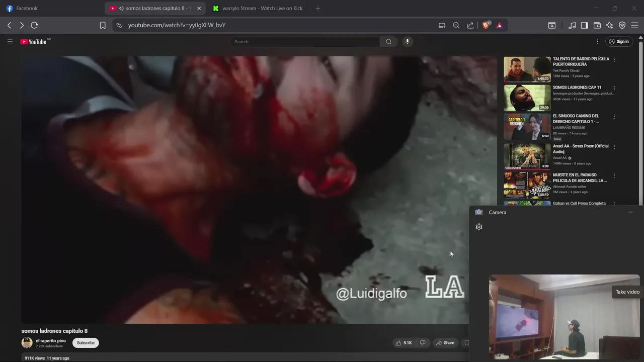Open Brave Rewards triangle icon
Image resolution: width=644 pixels, height=362 pixels.
pos(500,25)
